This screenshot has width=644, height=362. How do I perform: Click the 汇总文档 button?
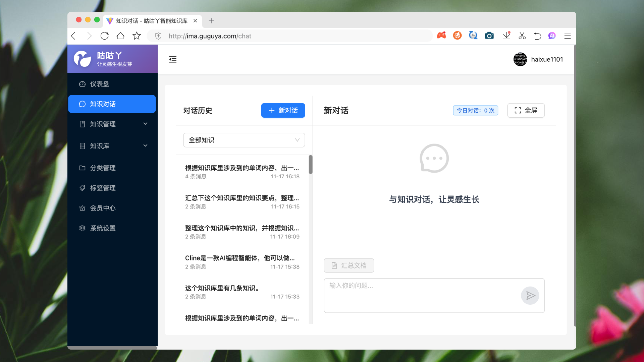pyautogui.click(x=349, y=265)
